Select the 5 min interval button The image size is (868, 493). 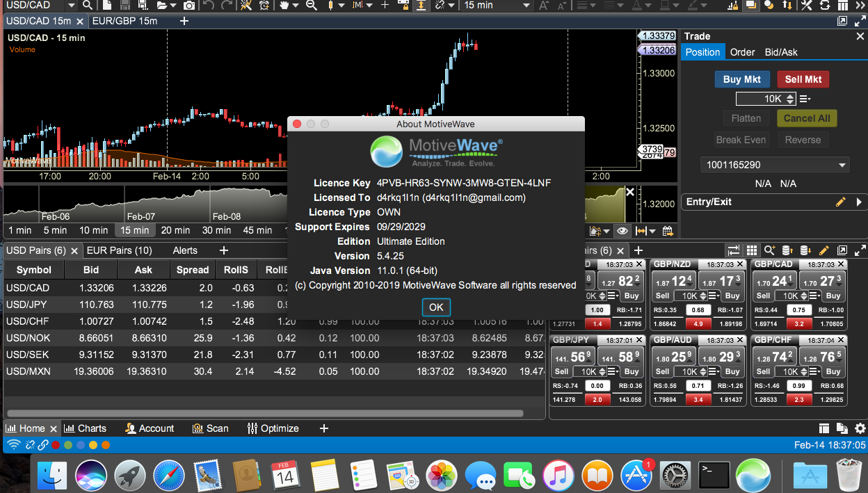click(x=55, y=230)
